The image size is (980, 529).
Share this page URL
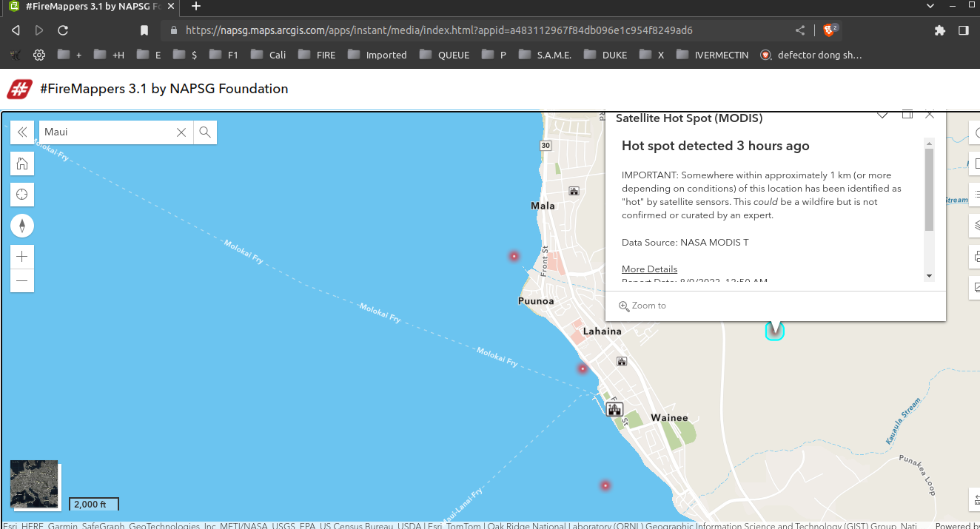pyautogui.click(x=800, y=30)
